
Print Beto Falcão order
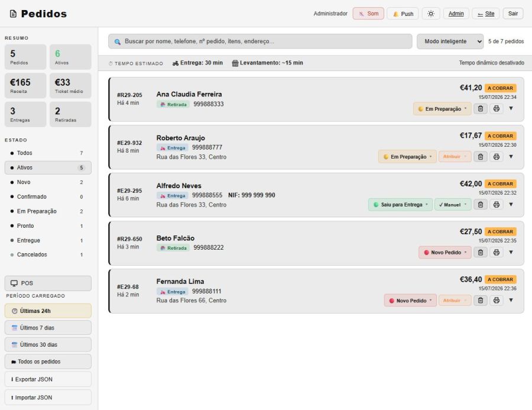pyautogui.click(x=497, y=253)
